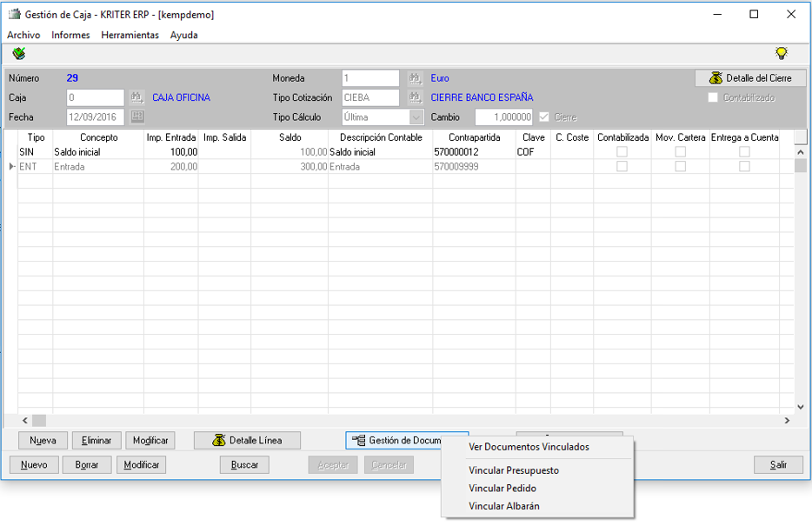Click the vertical scrollbar down arrow

[x=801, y=408]
